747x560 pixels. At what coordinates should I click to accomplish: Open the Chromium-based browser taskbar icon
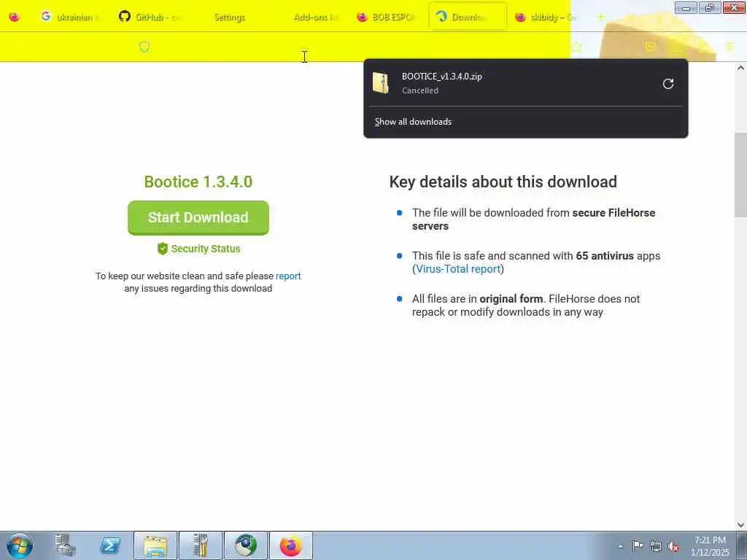coord(246,545)
